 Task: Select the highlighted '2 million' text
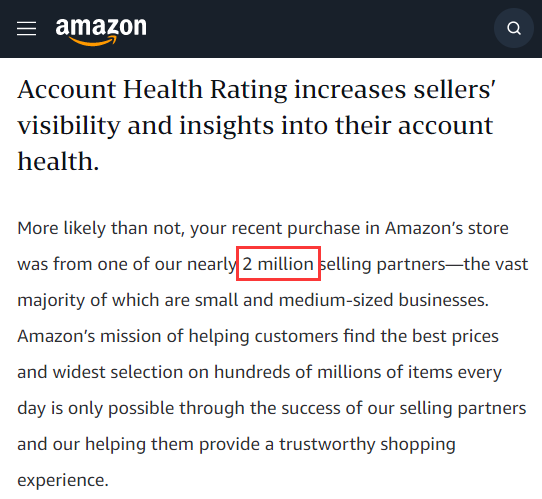(x=278, y=264)
